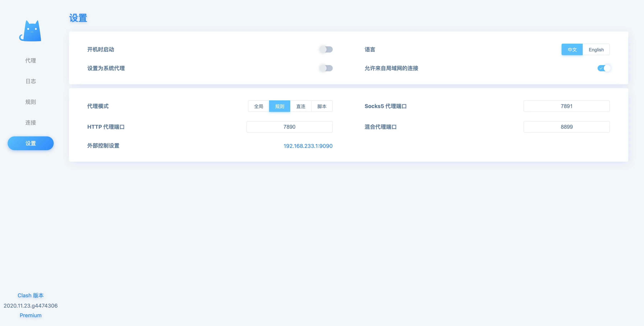Click the Socks5 代理端口 field
Screen dimensions: 644x326
567,106
